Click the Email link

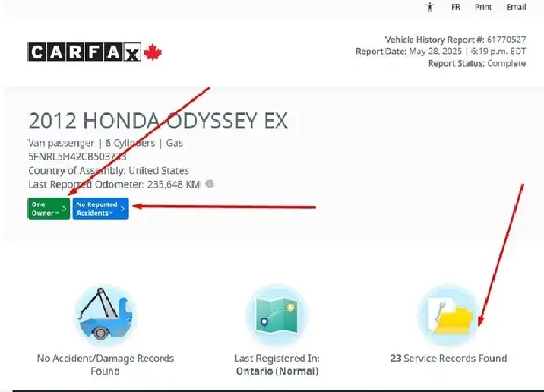click(x=516, y=7)
